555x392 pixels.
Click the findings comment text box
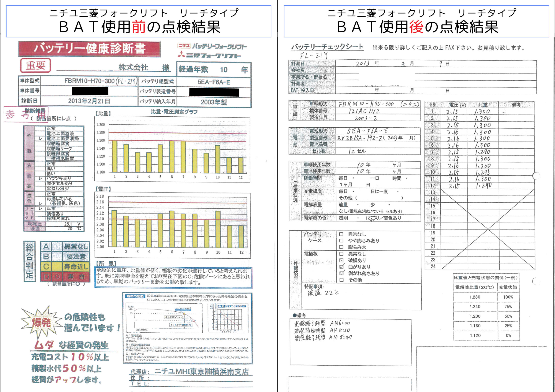click(x=173, y=278)
